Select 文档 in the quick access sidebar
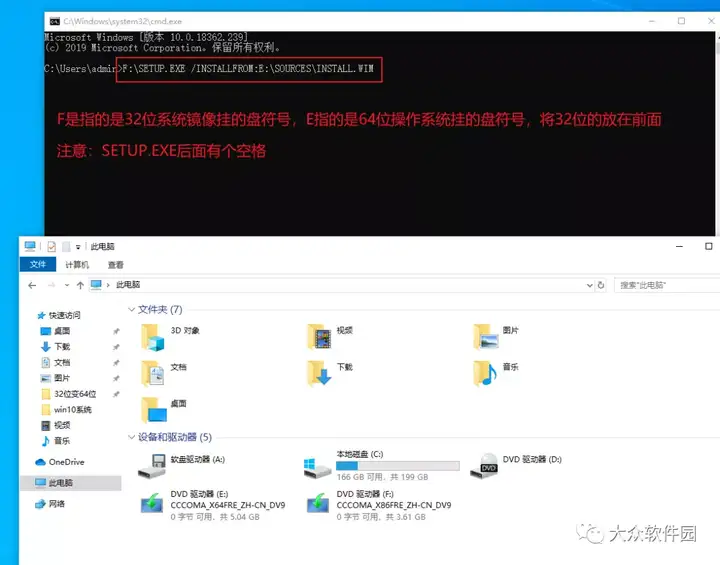Image resolution: width=720 pixels, height=565 pixels. 62,362
